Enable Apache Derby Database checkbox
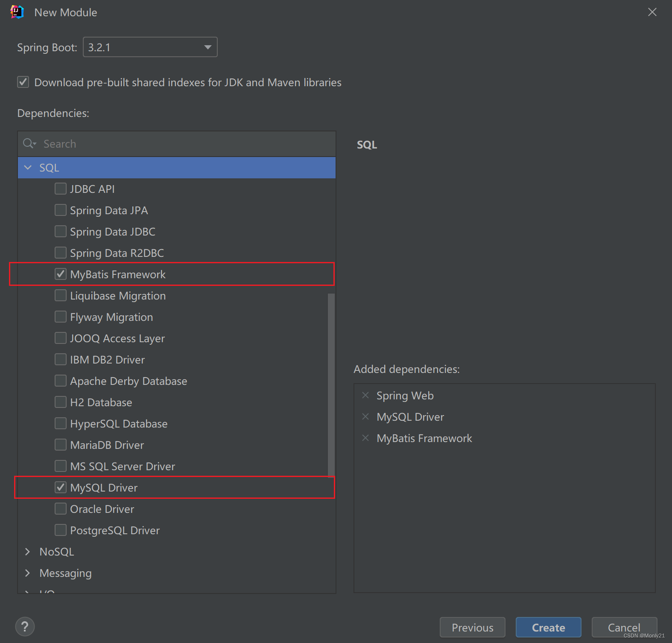 (61, 381)
